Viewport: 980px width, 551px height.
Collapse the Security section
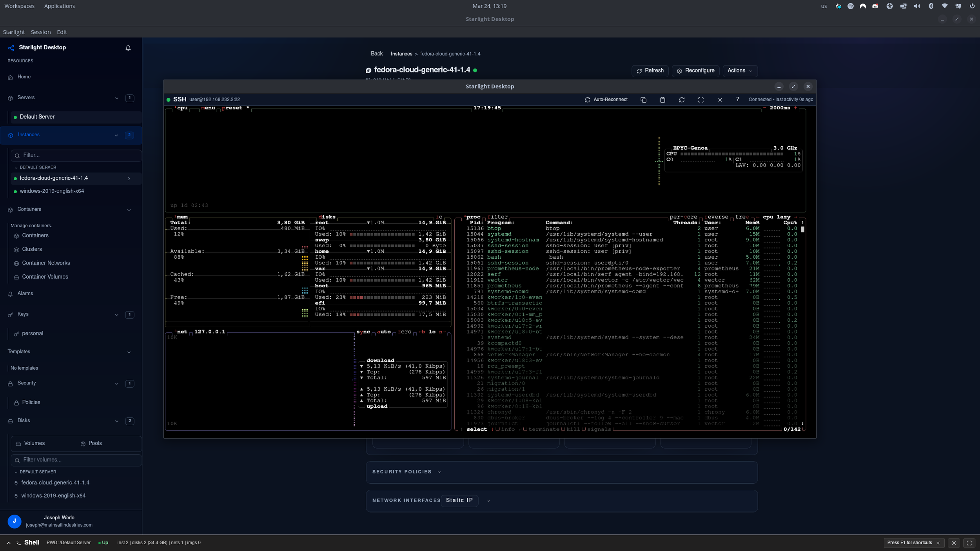coord(116,383)
